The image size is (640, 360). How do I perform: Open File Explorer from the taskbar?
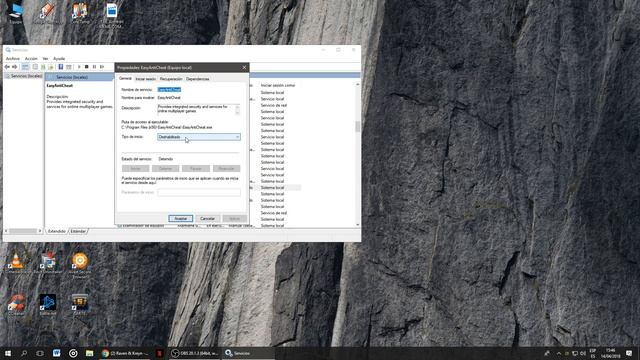point(89,353)
